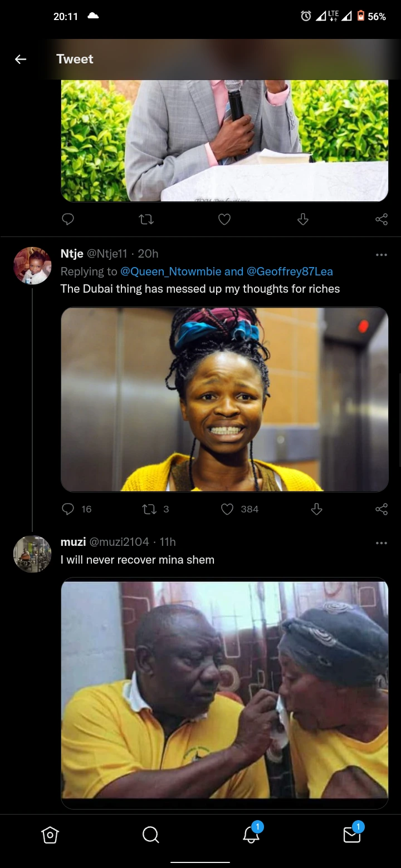Open more options for muzi's tweet
Image resolution: width=401 pixels, height=868 pixels.
pyautogui.click(x=382, y=542)
